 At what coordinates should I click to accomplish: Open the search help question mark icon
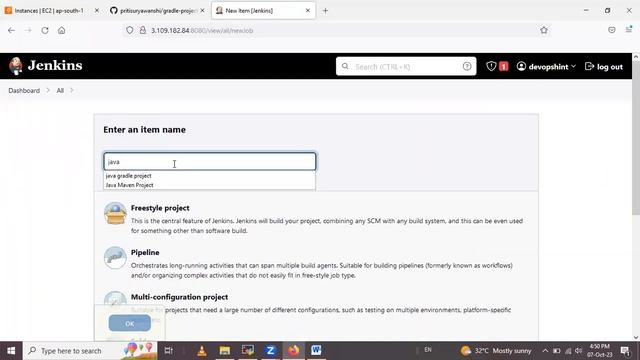tap(467, 66)
